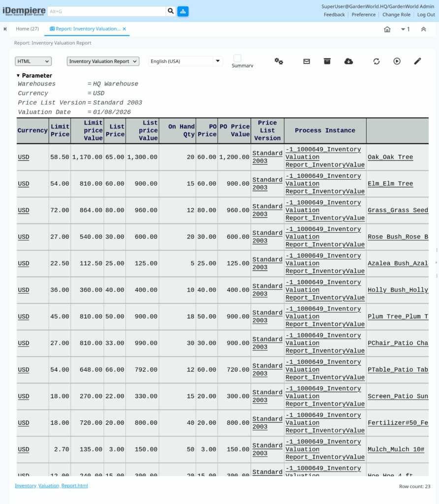Click the Price List Version column header

pos(267,130)
